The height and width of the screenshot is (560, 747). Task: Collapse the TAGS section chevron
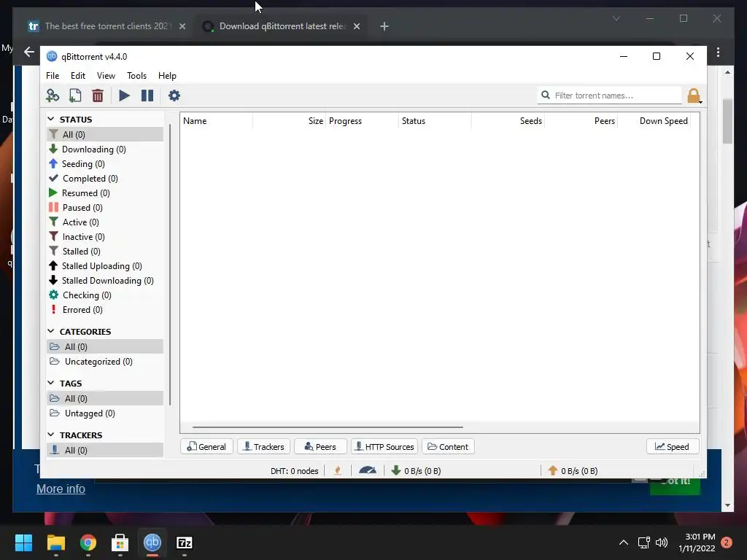pos(51,383)
